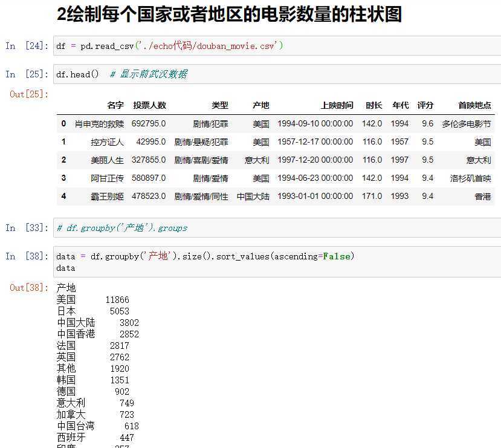The width and height of the screenshot is (501, 448).
Task: Click the 其他 1920 output line
Action: tap(93, 368)
